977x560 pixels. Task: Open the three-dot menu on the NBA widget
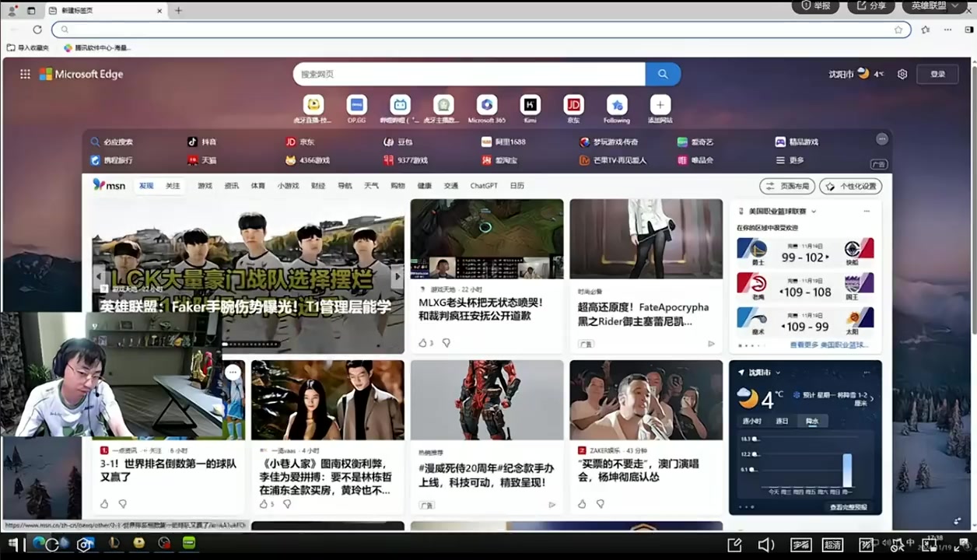click(867, 211)
